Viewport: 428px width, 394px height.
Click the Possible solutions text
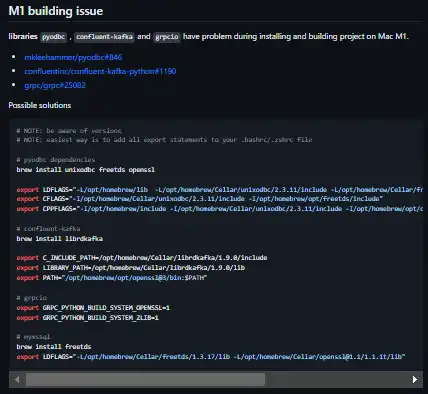pos(40,105)
